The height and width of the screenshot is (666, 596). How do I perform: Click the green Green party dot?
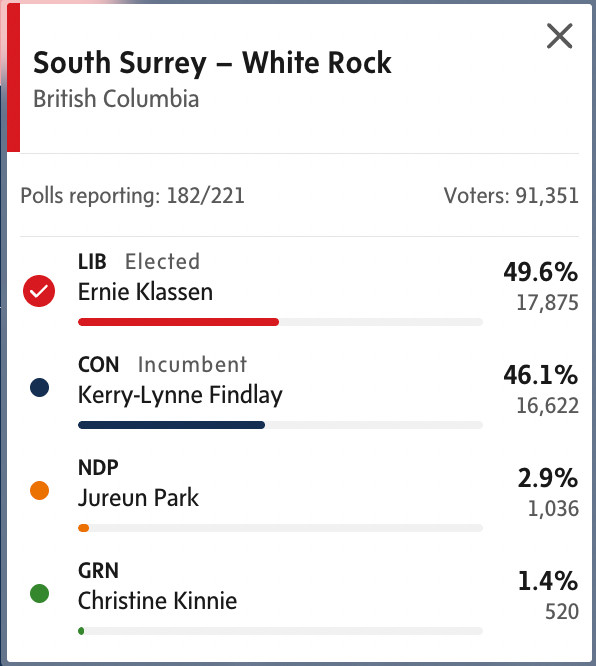(40, 593)
